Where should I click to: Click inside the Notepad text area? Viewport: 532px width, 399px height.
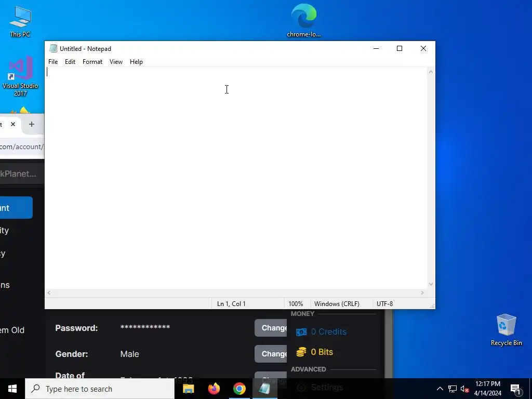[x=236, y=178]
